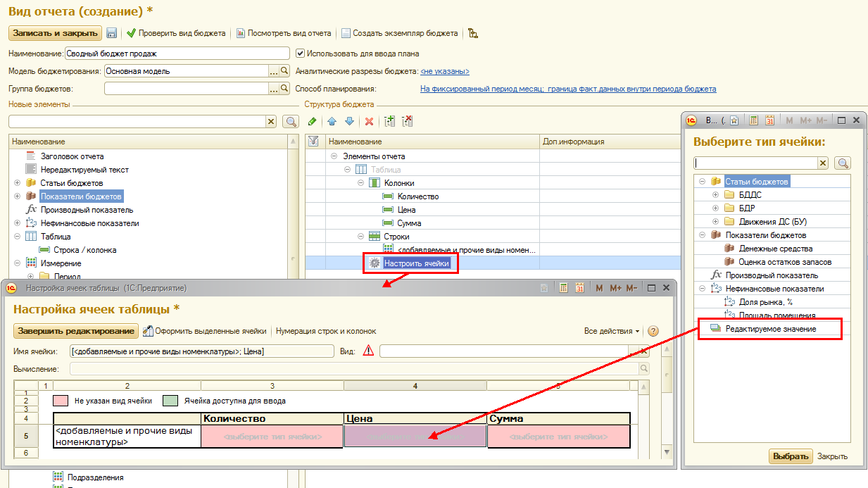Collapse 'Статьи бюджетов' in cell type tree
Screen dimensions: 868x488
pyautogui.click(x=703, y=182)
